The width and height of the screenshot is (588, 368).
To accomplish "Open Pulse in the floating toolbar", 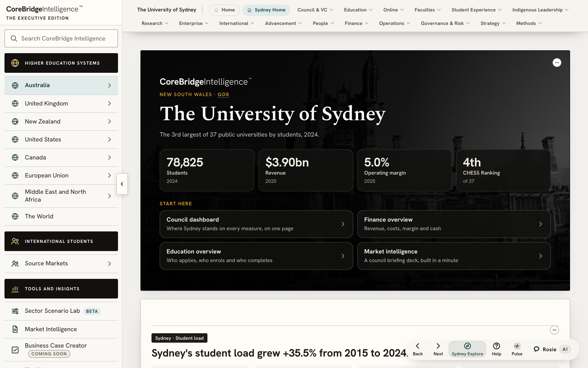I will tap(517, 350).
